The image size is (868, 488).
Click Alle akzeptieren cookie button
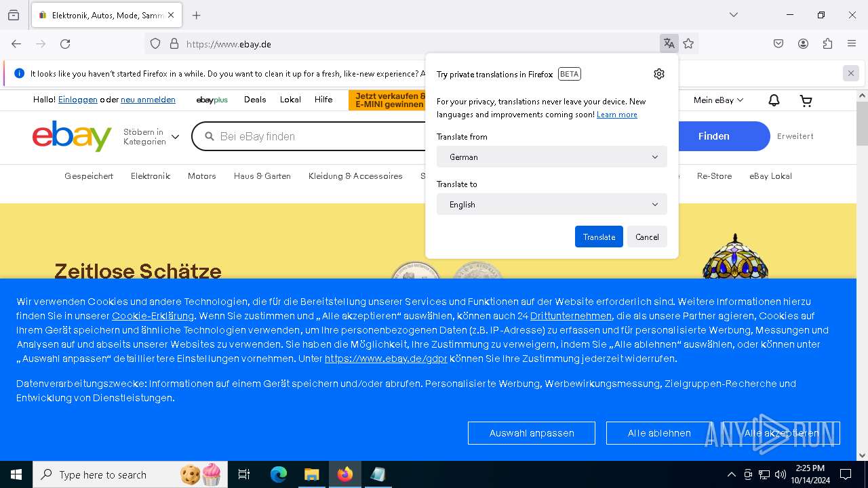pyautogui.click(x=781, y=433)
